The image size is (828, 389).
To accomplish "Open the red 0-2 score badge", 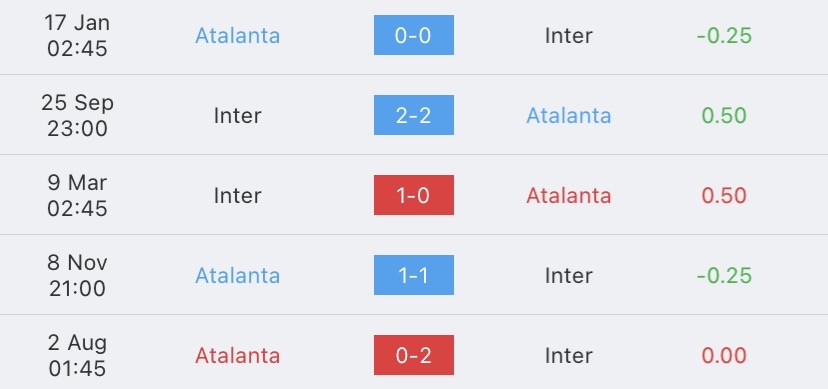I will pos(413,355).
